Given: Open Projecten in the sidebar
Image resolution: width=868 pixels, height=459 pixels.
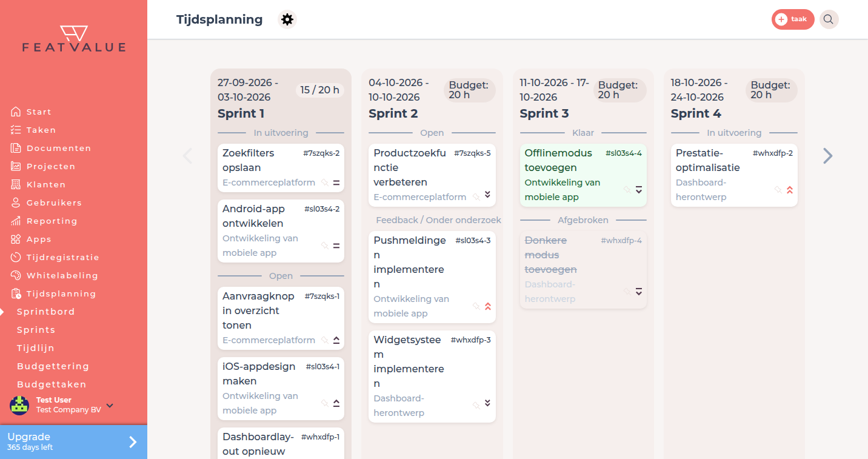Looking at the screenshot, I should point(51,166).
